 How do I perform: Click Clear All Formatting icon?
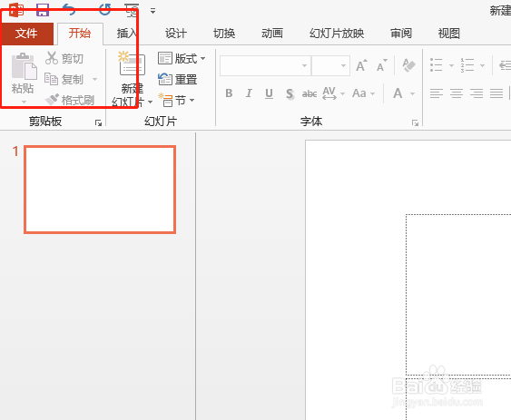(x=408, y=65)
